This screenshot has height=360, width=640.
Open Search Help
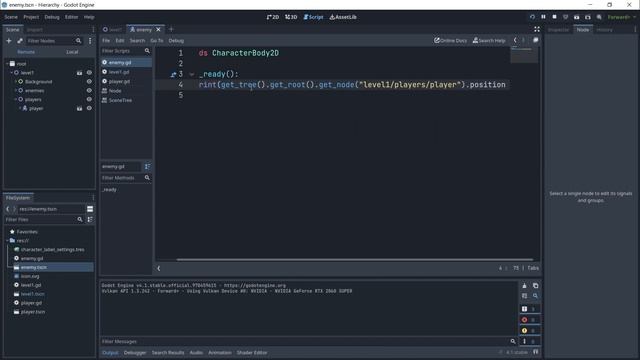tap(489, 40)
